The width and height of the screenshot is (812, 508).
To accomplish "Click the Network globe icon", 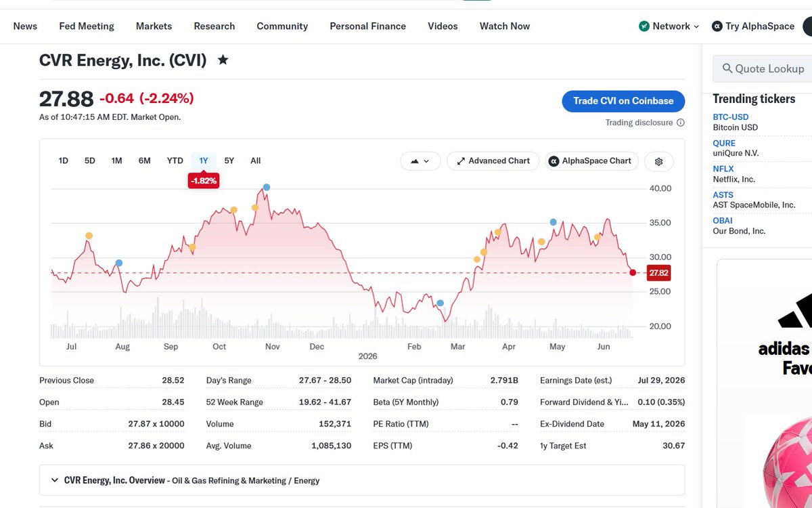I will tap(644, 26).
